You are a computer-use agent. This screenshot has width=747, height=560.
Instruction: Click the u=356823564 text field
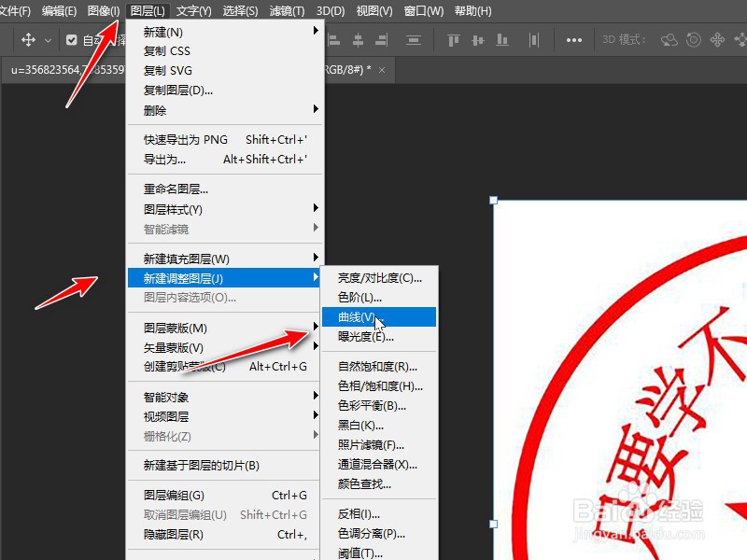point(56,69)
